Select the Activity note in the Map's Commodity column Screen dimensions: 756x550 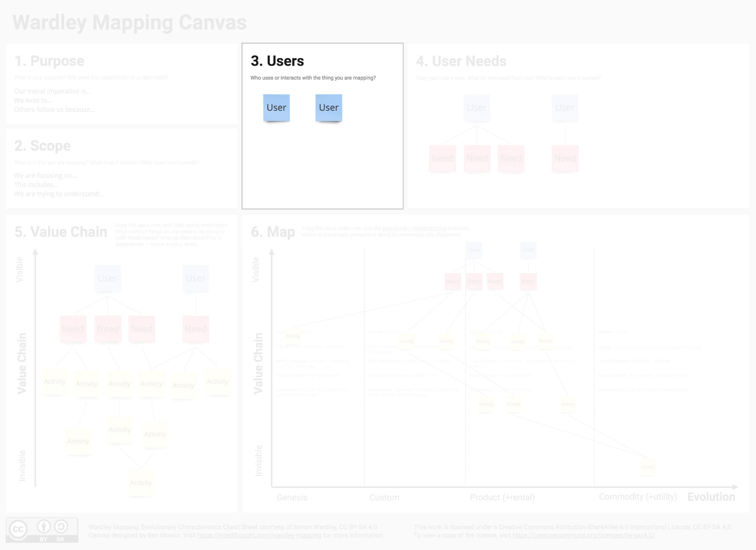click(647, 467)
